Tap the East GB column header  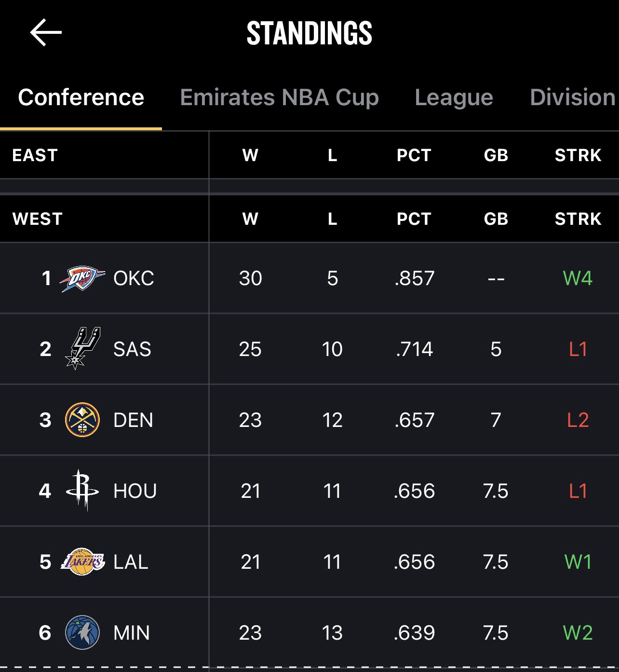(x=496, y=155)
